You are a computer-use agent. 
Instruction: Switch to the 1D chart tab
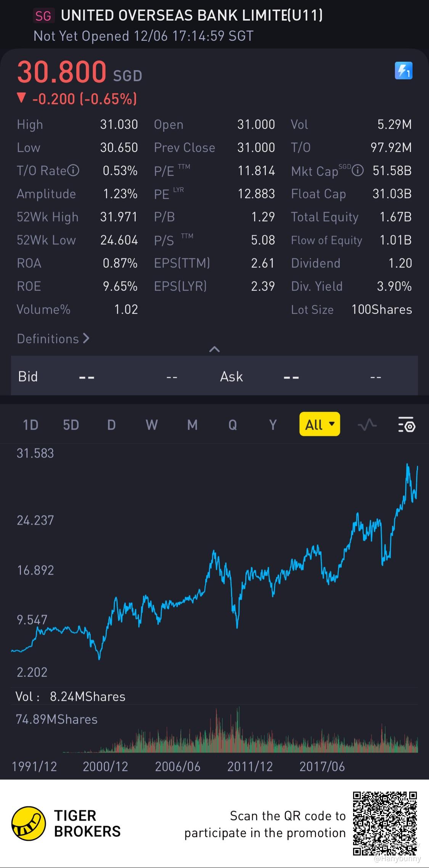pyautogui.click(x=31, y=425)
